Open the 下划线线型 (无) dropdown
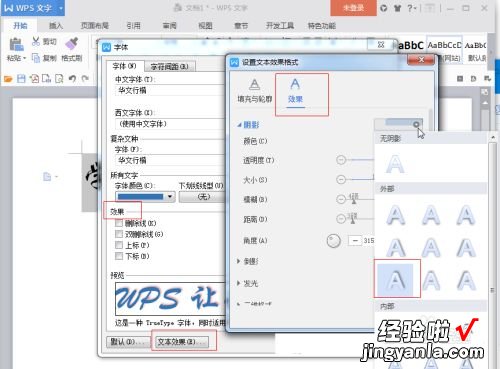The height and width of the screenshot is (369, 500). click(x=202, y=197)
